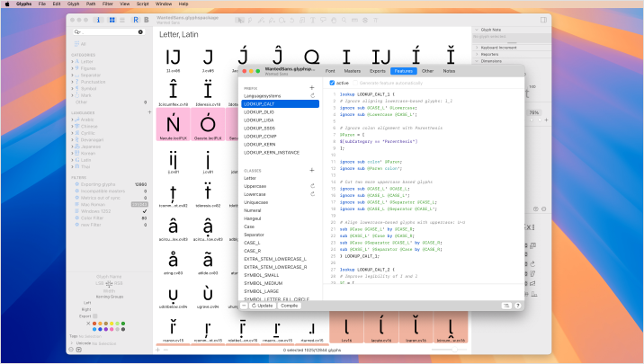
Task: Toggle right sidebar panel icon
Action: pos(543,20)
